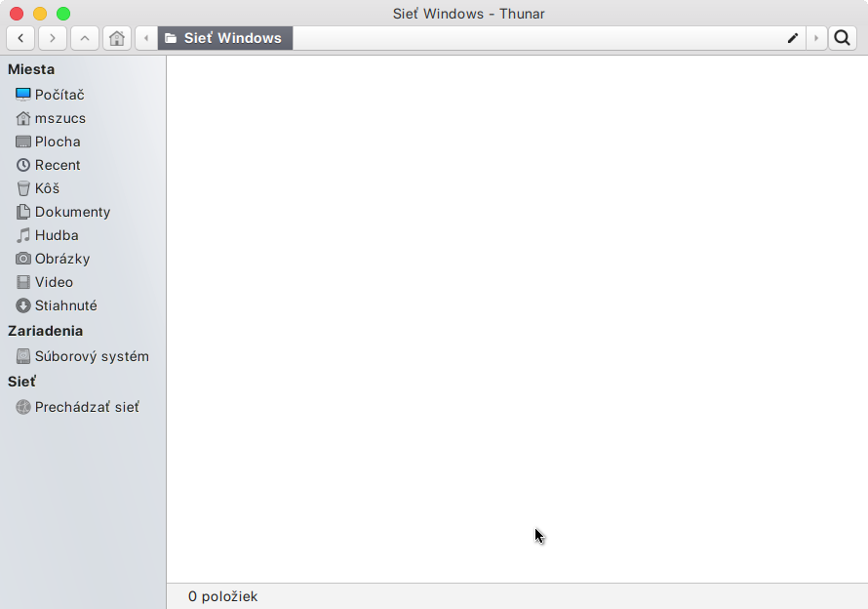This screenshot has height=609, width=868.
Task: Click Prechádzať sieť to browse network
Action: pyautogui.click(x=86, y=407)
